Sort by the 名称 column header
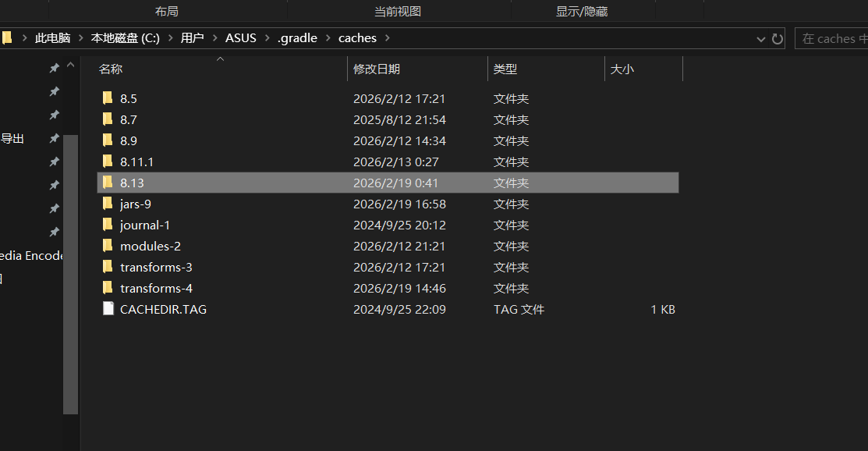The width and height of the screenshot is (868, 451). [111, 69]
